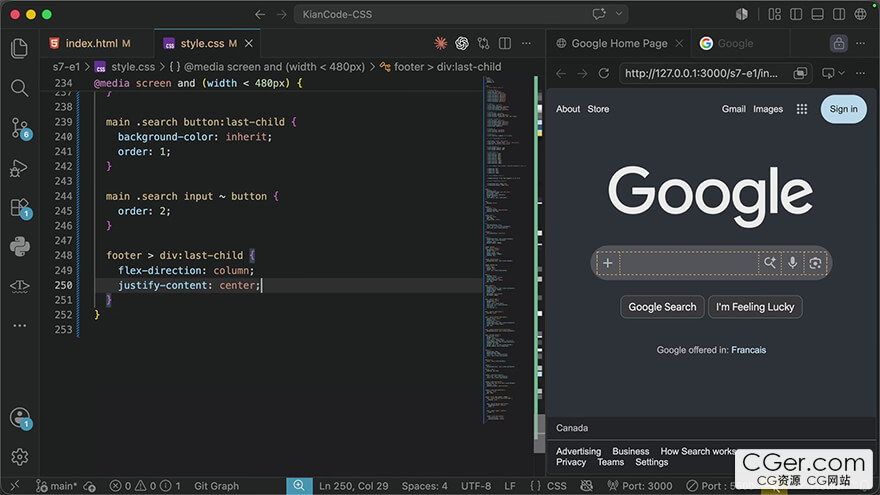This screenshot has height=495, width=880.
Task: Open the Run and Debug view
Action: (x=20, y=168)
